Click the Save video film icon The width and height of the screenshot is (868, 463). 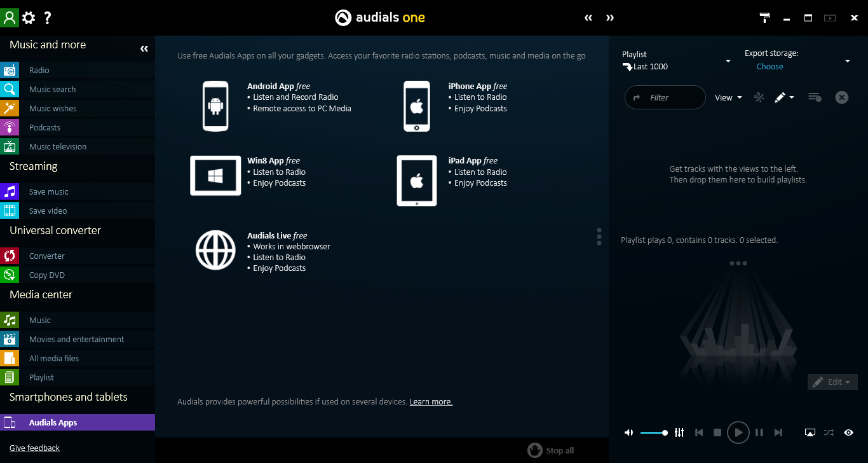pos(10,211)
